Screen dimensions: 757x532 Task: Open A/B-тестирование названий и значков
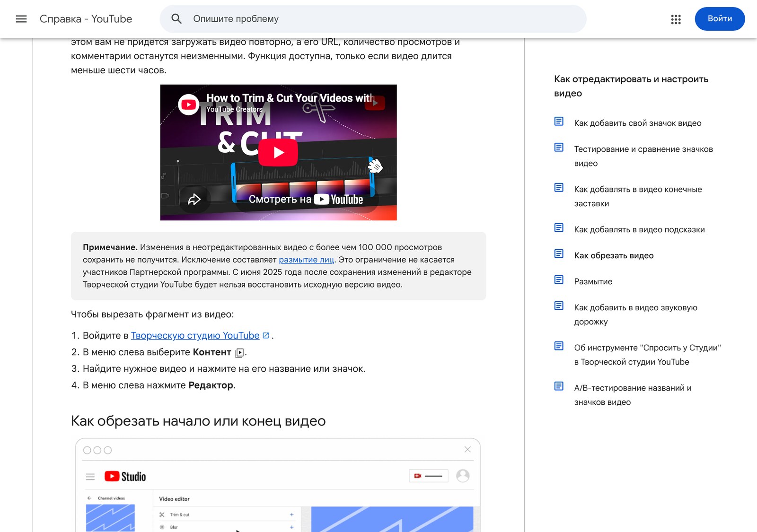coord(633,395)
